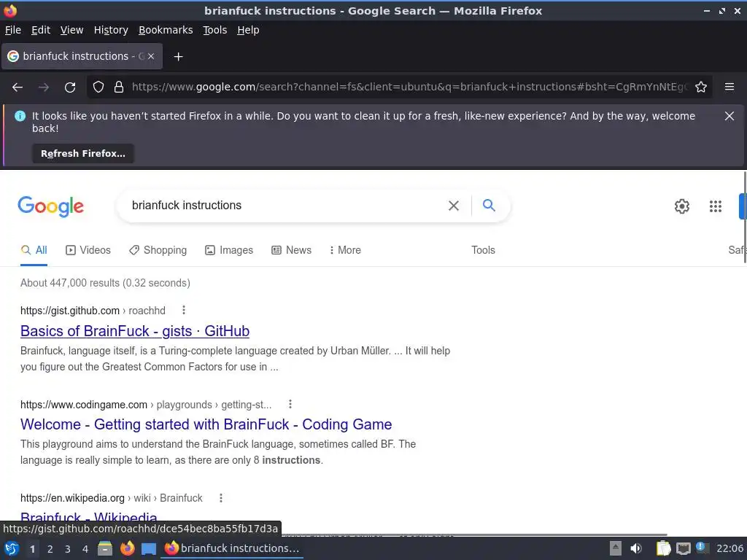The width and height of the screenshot is (747, 560).
Task: Click the removable media tray icon
Action: pos(616,548)
